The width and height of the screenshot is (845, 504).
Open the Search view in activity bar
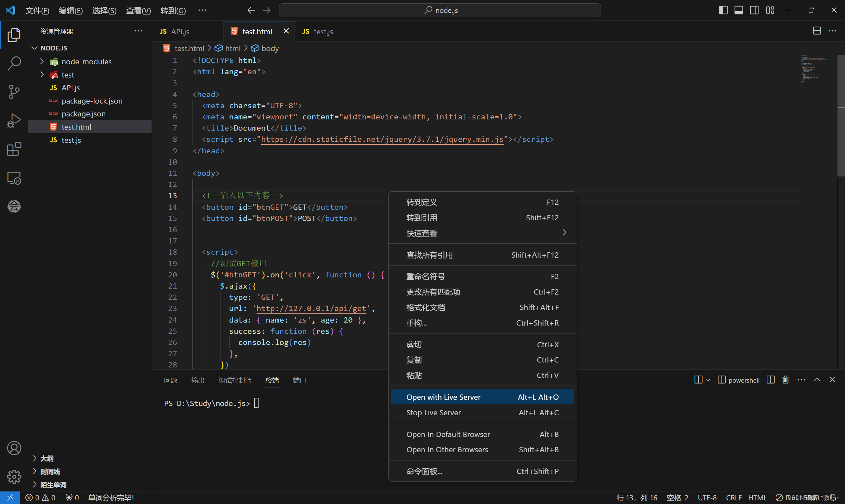pos(14,63)
